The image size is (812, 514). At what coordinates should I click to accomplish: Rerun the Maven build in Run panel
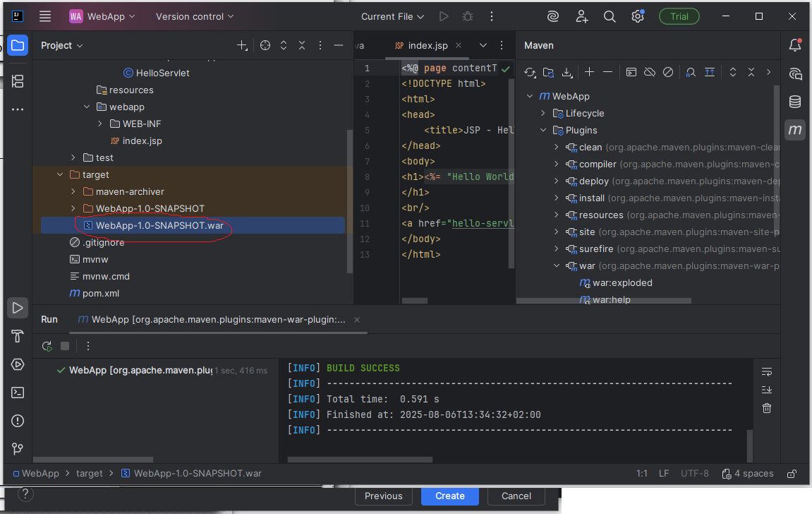click(x=47, y=346)
